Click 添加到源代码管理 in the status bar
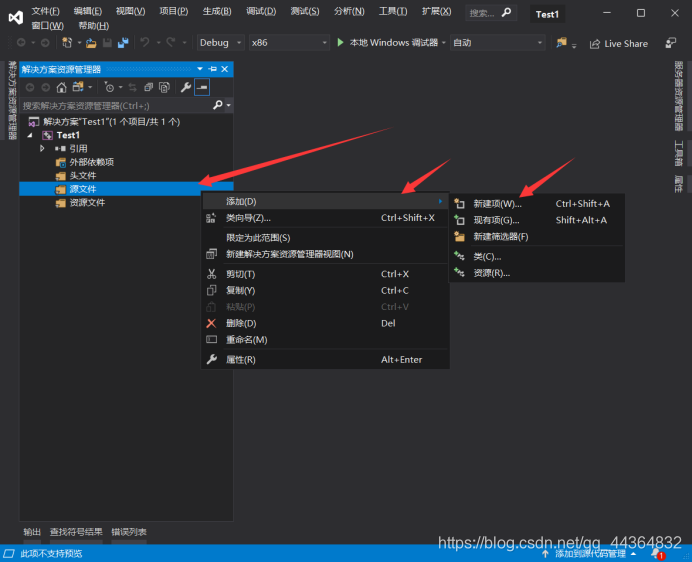Screen dimensions: 692x562 [x=590, y=554]
